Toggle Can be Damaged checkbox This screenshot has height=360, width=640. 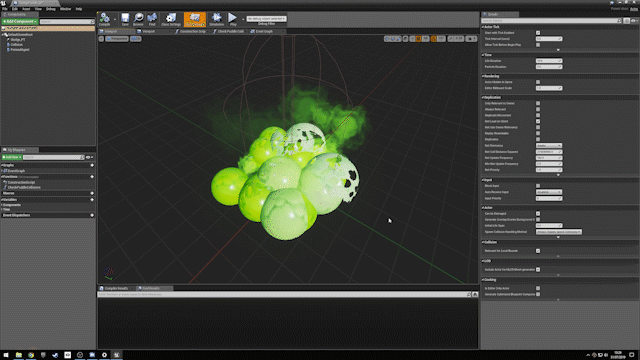[538, 213]
